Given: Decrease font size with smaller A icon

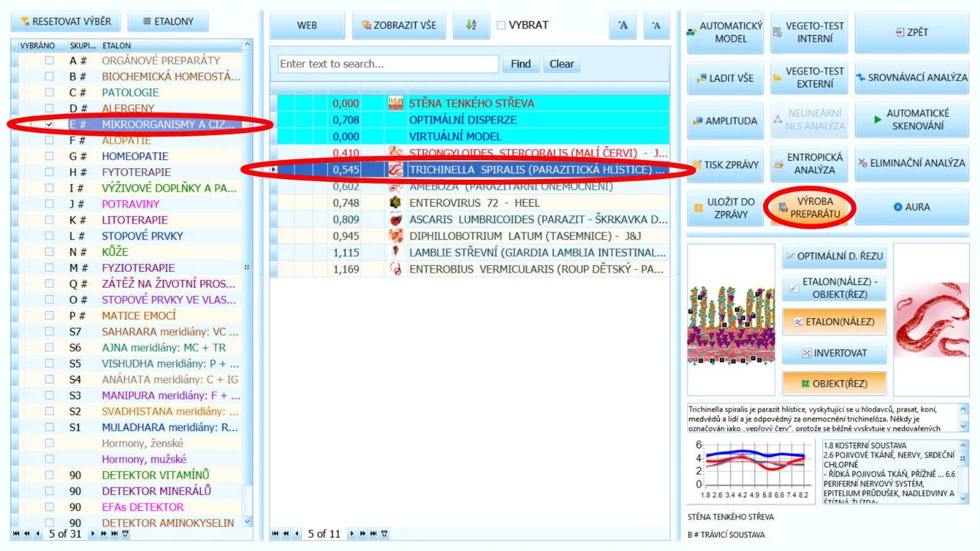Looking at the screenshot, I should tap(656, 25).
